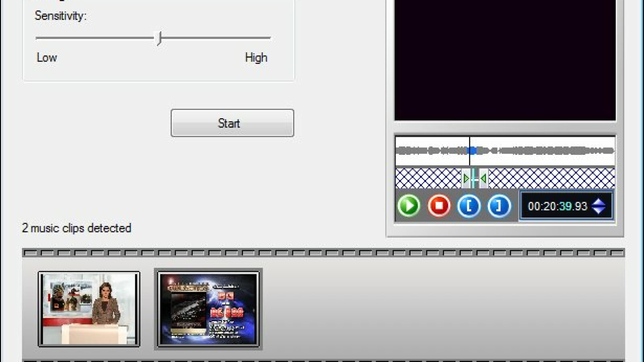Click the blue Mark-out bracket button
The image size is (644, 362).
pyautogui.click(x=499, y=206)
